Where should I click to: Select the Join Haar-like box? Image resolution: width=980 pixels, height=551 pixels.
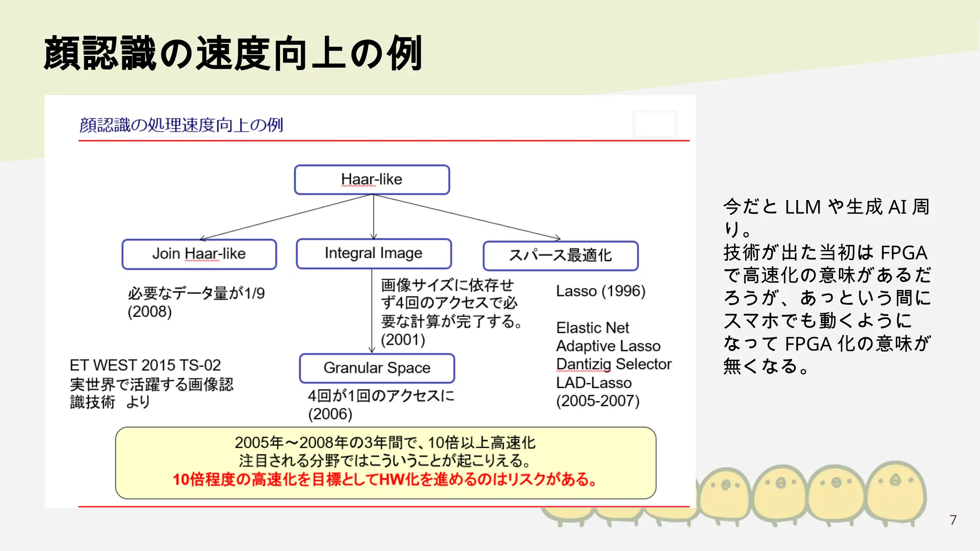(x=199, y=254)
